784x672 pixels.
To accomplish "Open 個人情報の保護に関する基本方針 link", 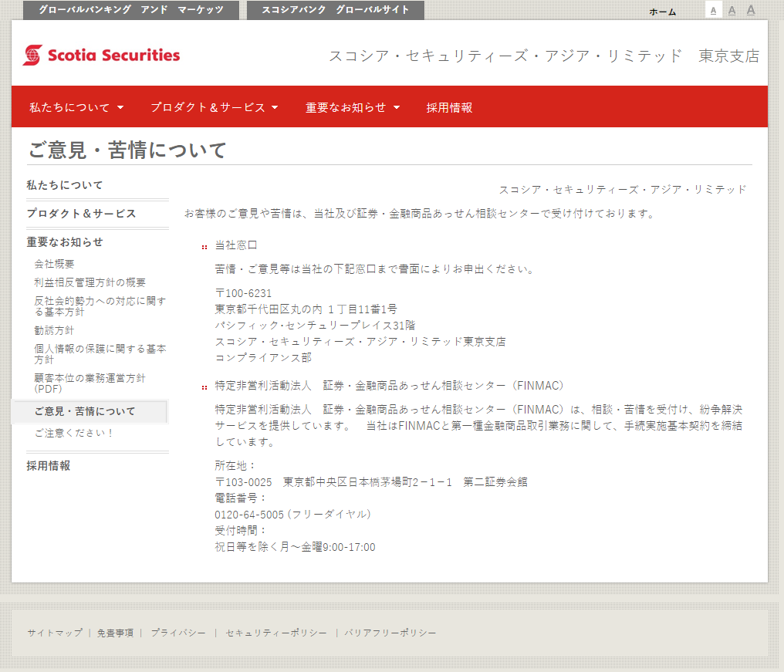I will pos(100,353).
